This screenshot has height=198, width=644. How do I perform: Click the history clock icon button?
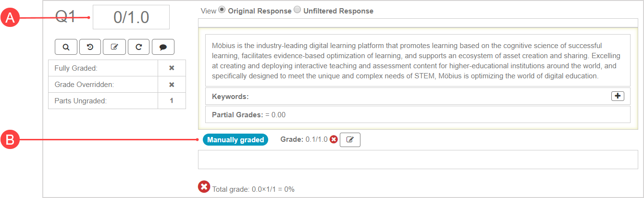90,47
